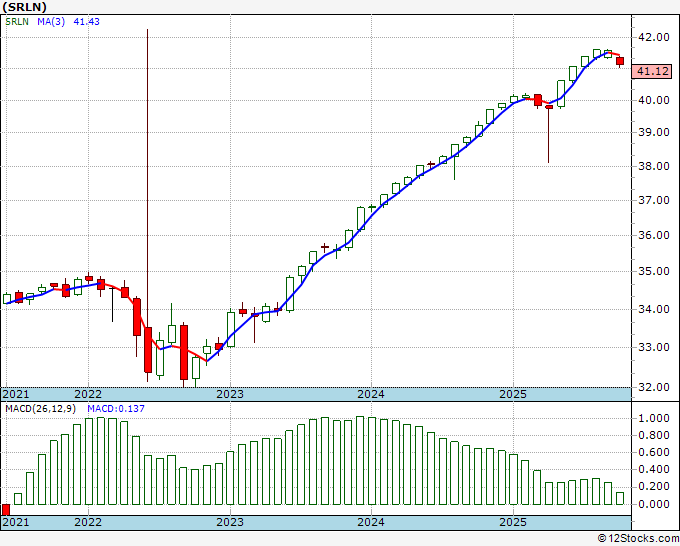Click 2022 on the price chart timeline
Image resolution: width=680 pixels, height=546 pixels.
pos(88,394)
